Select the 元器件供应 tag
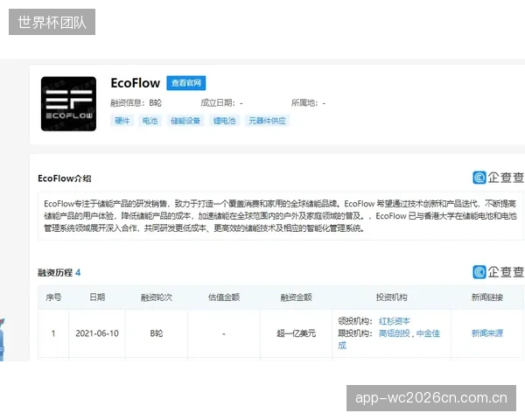 coord(267,121)
